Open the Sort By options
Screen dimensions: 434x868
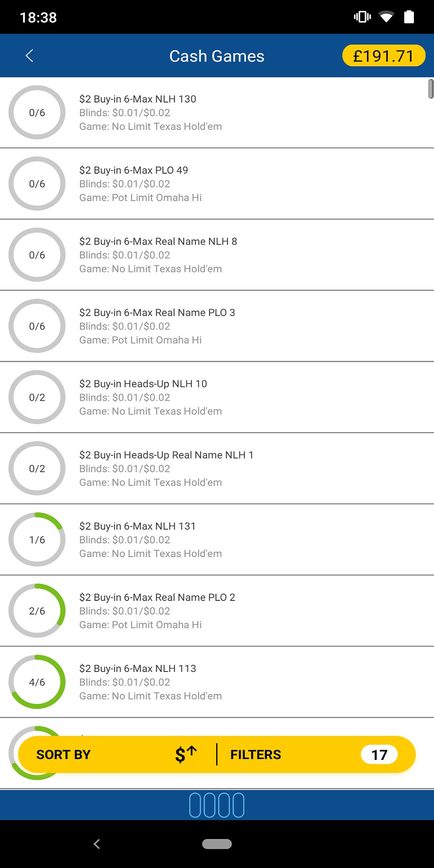[63, 755]
